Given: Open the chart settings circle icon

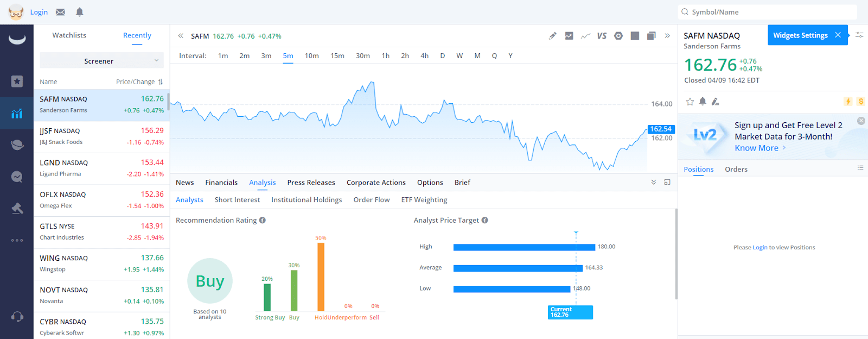Looking at the screenshot, I should click(618, 36).
